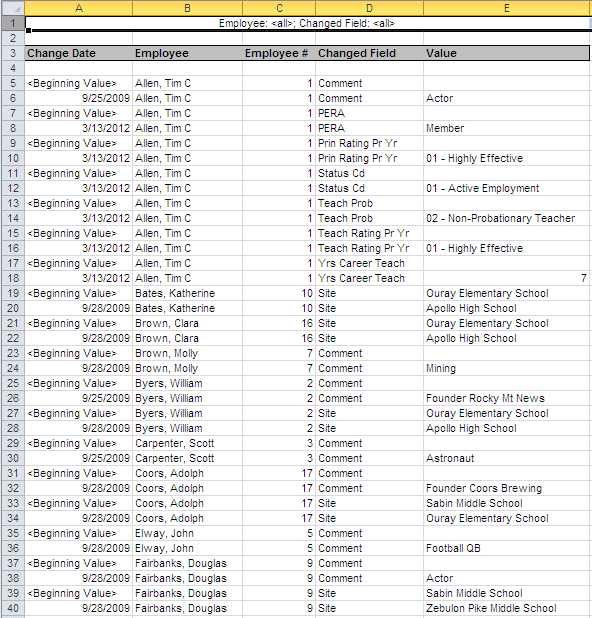
Task: Select the cell containing Zebulon Pike Middle School
Action: click(x=507, y=608)
